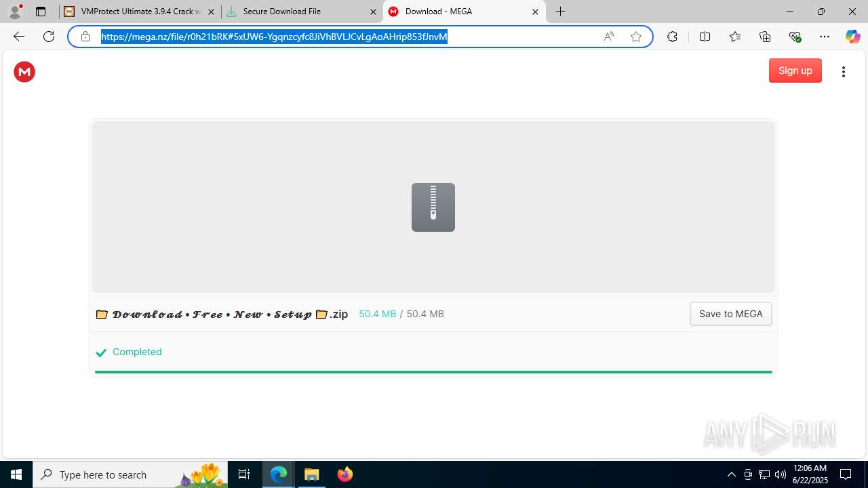
Task: Open File Explorer from taskbar
Action: 312,474
